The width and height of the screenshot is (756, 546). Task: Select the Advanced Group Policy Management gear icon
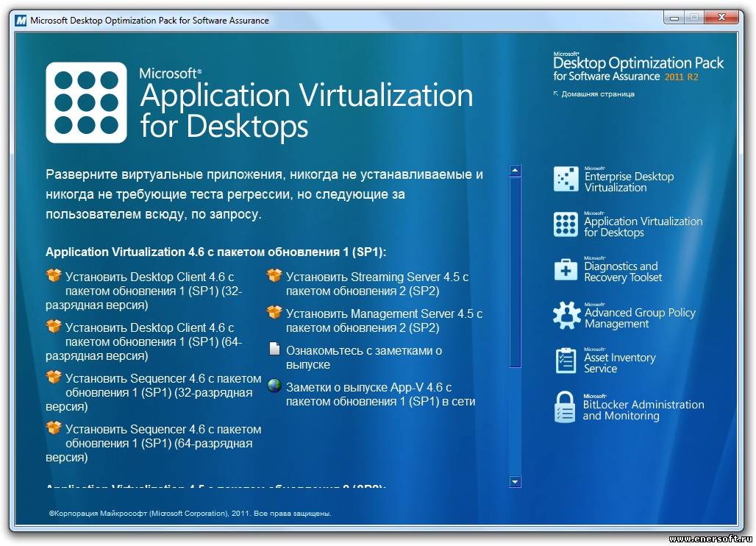pyautogui.click(x=566, y=316)
